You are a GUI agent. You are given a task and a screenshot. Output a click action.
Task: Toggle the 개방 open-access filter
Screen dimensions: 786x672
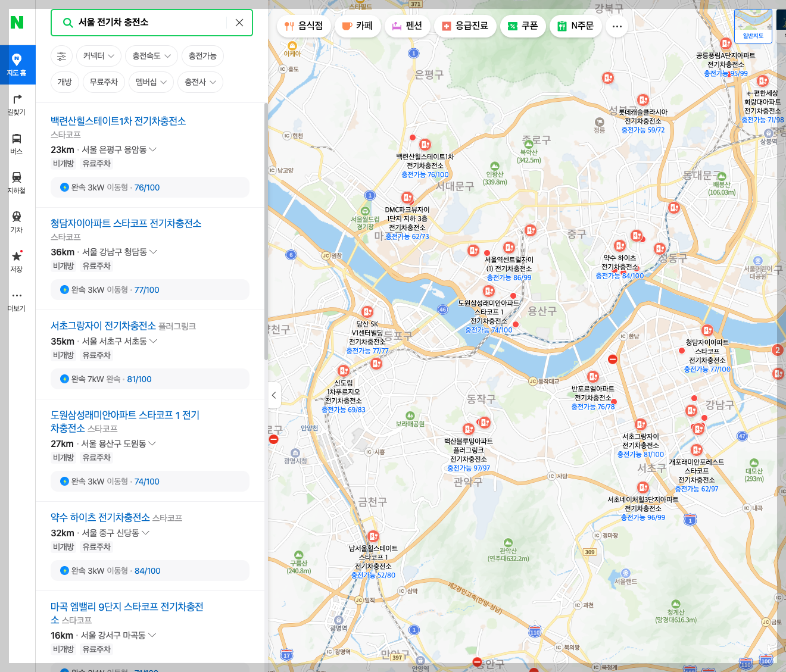pos(65,82)
